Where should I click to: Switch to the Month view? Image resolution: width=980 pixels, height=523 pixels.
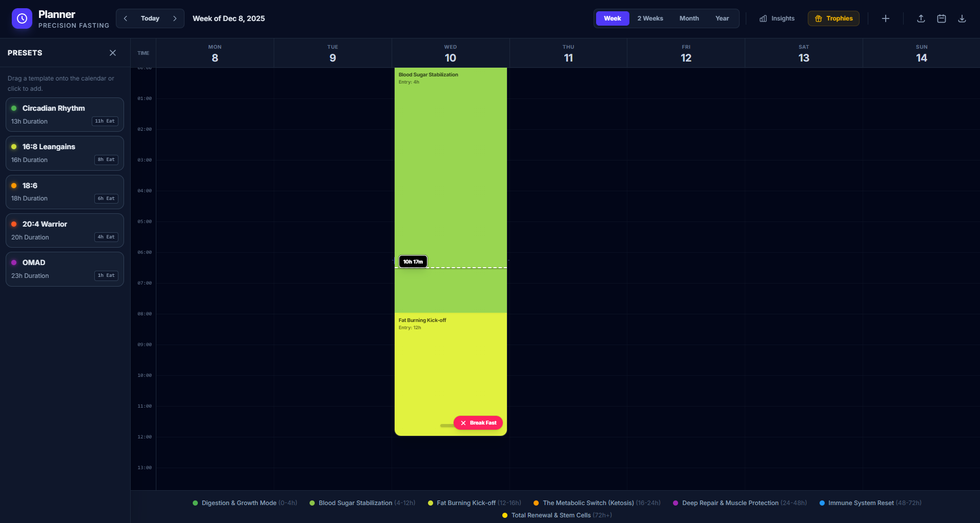689,18
